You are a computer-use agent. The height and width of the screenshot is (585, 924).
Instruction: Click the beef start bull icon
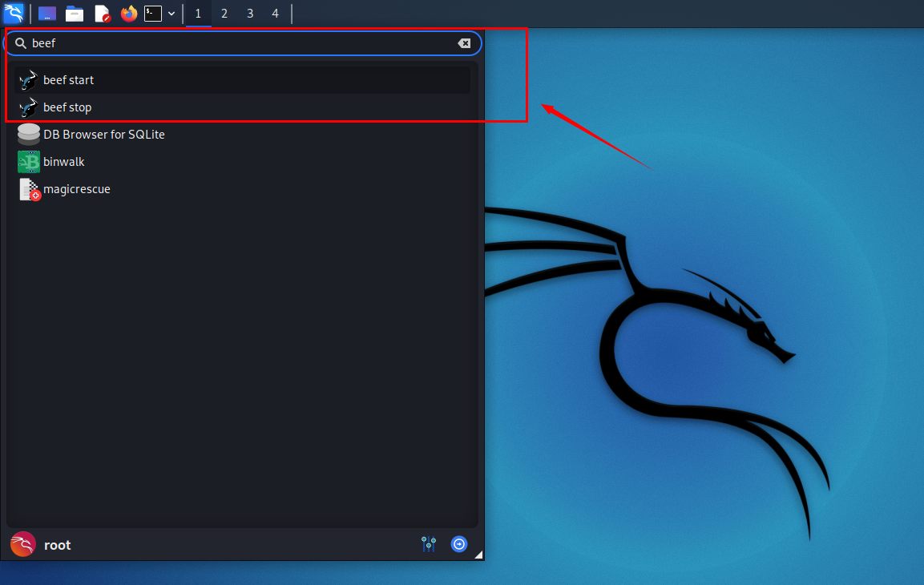(x=28, y=80)
